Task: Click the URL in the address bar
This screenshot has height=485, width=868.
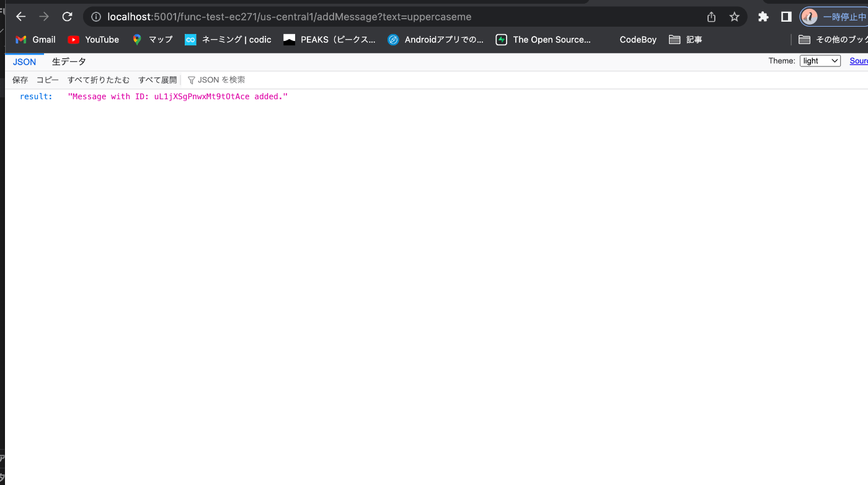Action: [x=289, y=17]
